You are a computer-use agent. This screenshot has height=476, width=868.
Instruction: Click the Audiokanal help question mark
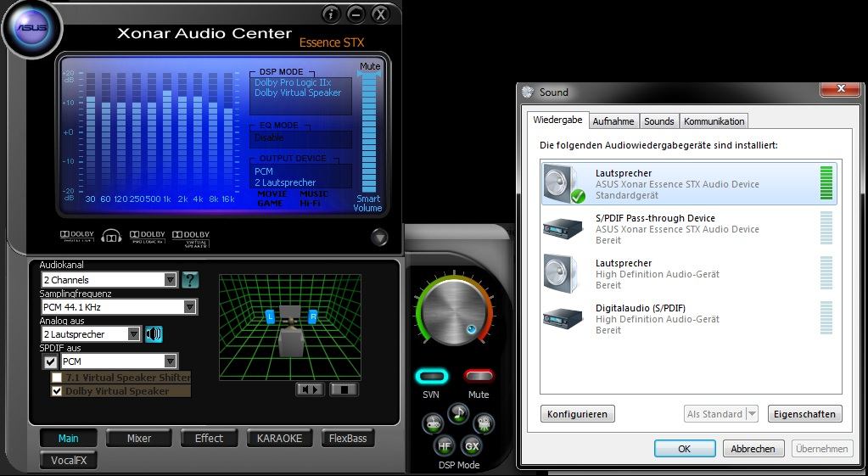pos(190,279)
